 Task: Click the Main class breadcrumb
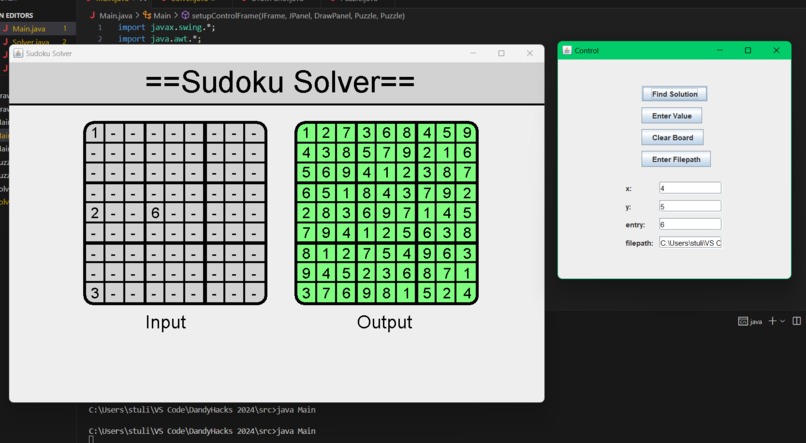(157, 15)
